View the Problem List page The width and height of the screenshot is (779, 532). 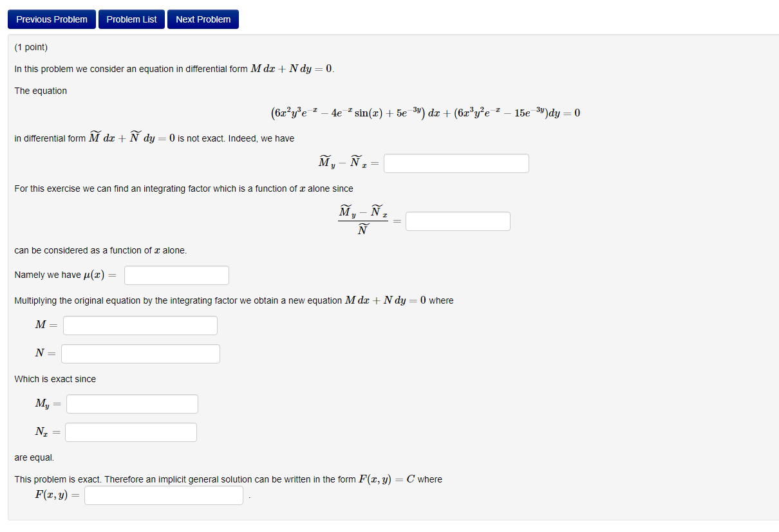(131, 19)
